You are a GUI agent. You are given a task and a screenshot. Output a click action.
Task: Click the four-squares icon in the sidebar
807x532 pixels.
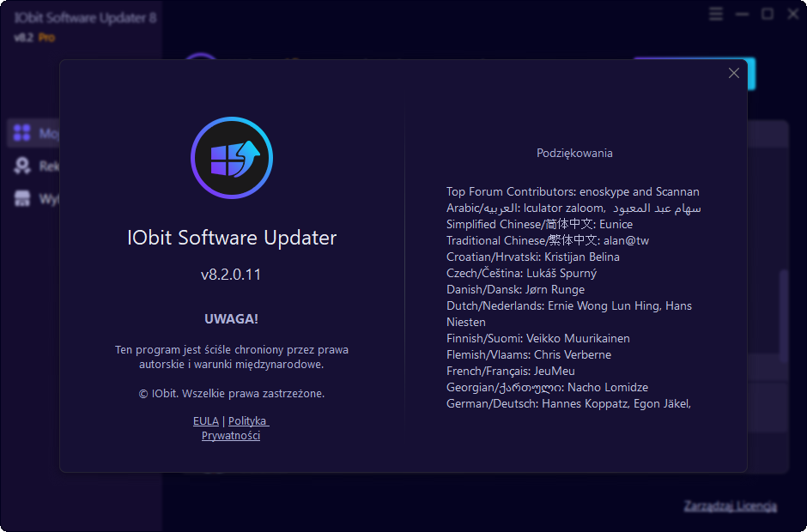click(x=21, y=133)
